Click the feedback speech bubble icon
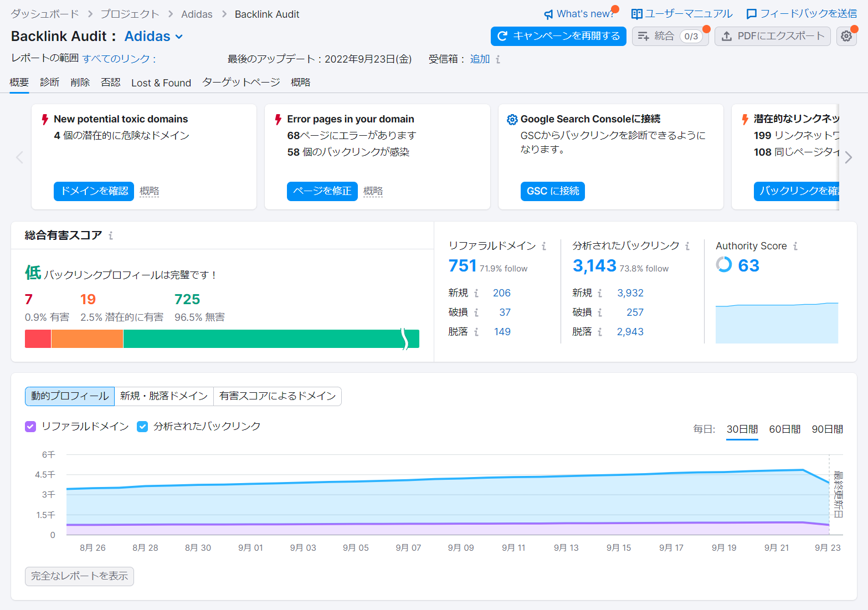 click(x=752, y=14)
